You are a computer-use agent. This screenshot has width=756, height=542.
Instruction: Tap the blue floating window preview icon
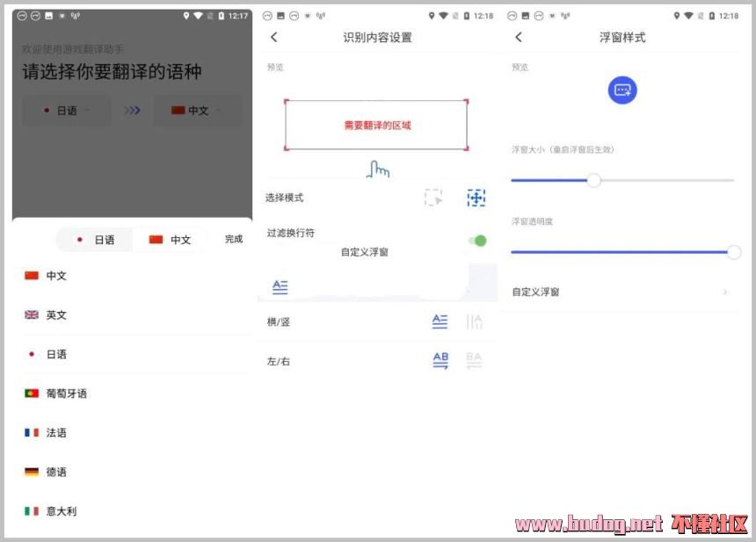coord(622,90)
